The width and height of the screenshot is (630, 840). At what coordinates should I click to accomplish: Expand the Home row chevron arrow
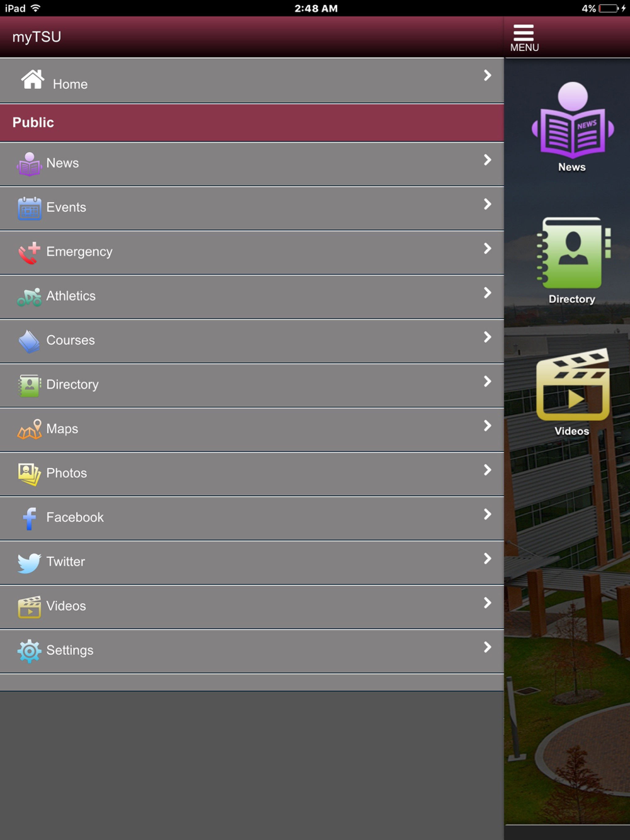(487, 75)
